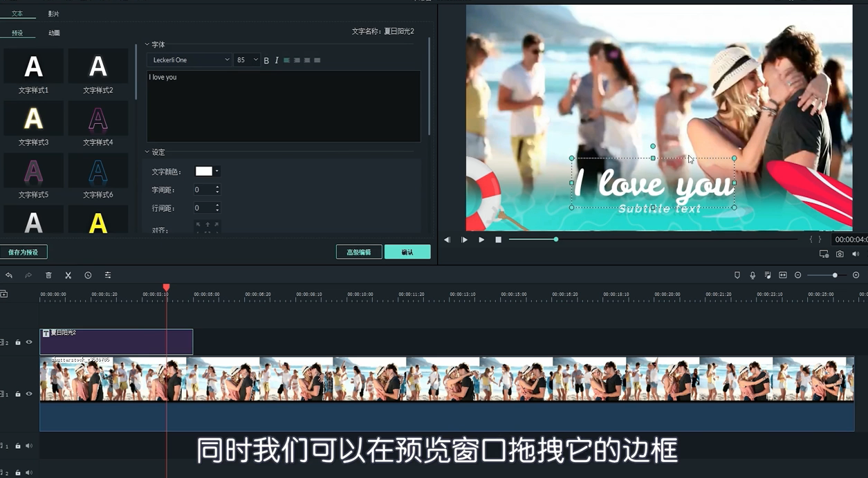Toggle lock on 夏日阳光2 text track
The image size is (868, 478).
coord(18,342)
